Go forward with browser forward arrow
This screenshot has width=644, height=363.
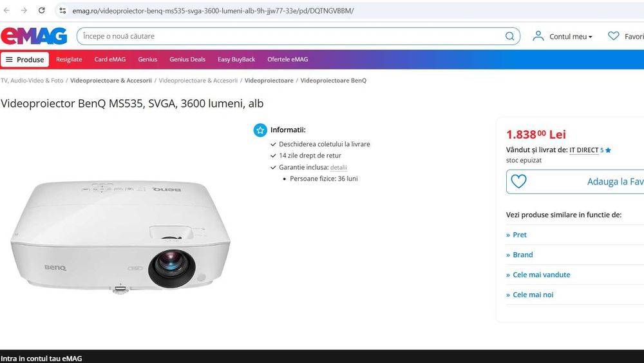coord(24,11)
